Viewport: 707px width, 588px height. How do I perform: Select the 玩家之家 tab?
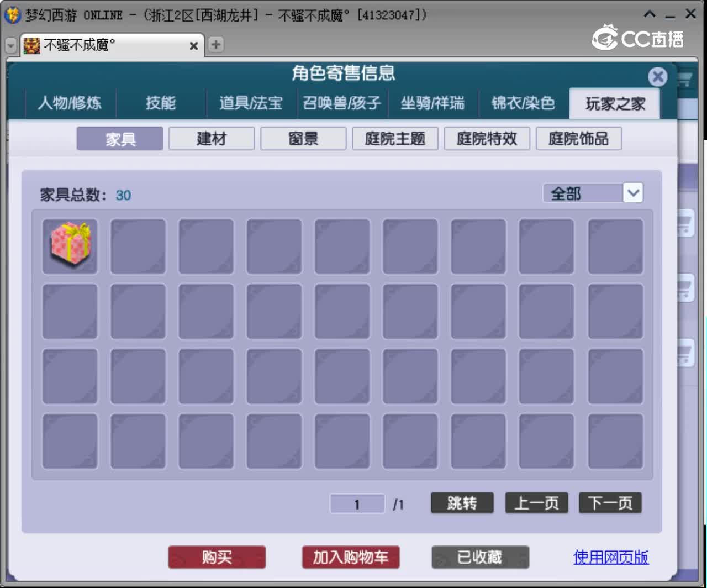pyautogui.click(x=615, y=103)
